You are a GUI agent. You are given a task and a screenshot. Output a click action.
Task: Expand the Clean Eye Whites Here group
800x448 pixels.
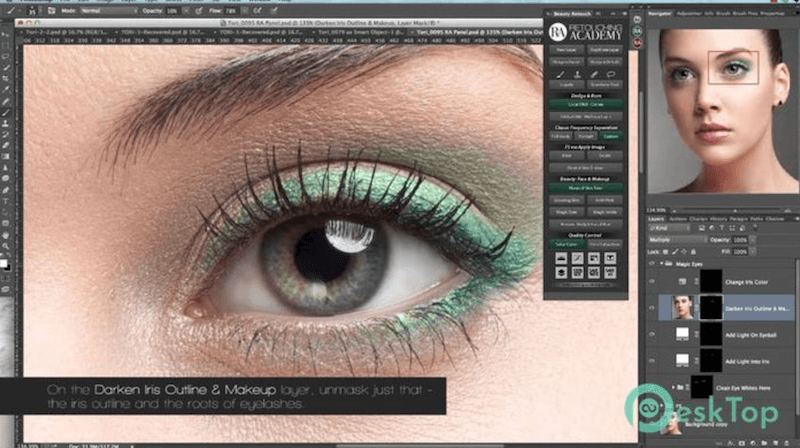(673, 388)
